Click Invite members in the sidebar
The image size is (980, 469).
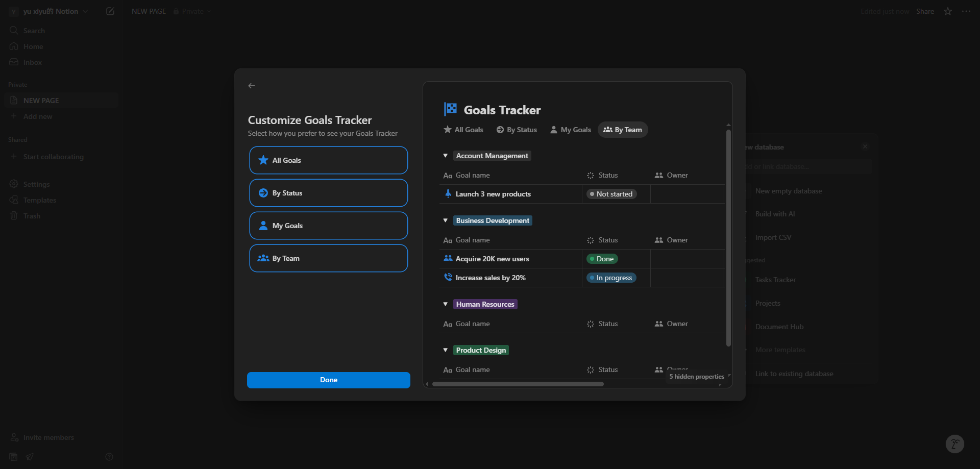pos(61,437)
